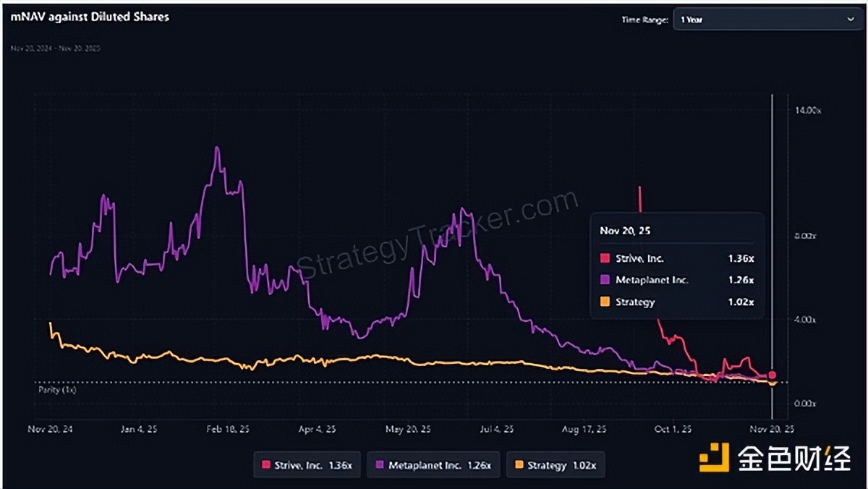Select "1 Year" in the time range selector
Image resolution: width=868 pixels, height=489 pixels.
[x=691, y=20]
